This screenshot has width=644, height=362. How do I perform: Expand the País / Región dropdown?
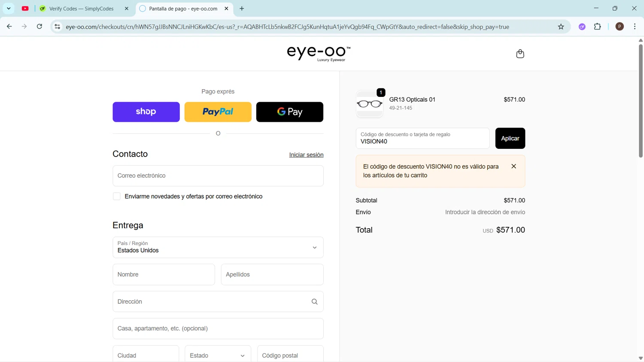pyautogui.click(x=218, y=247)
